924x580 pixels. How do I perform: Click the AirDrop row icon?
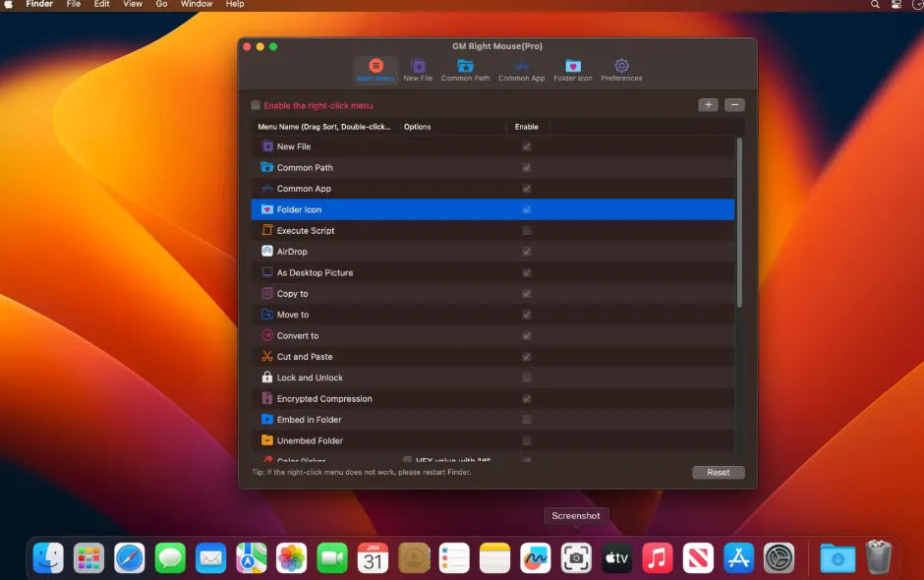(x=267, y=251)
